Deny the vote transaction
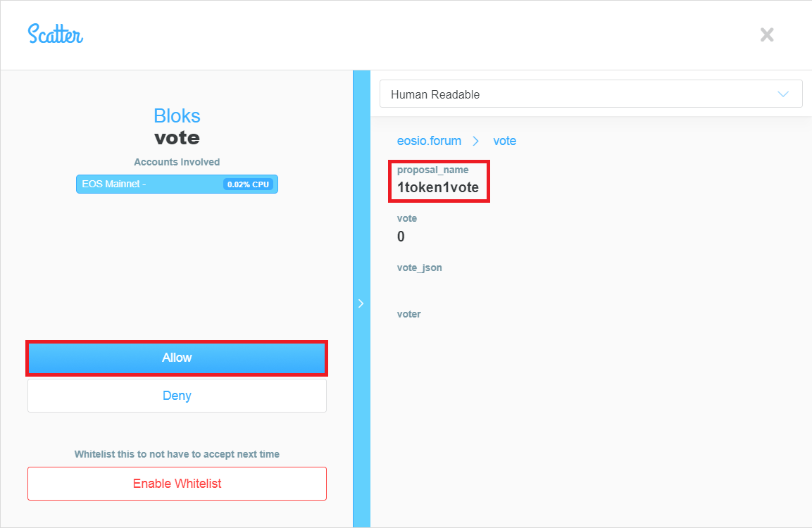Viewport: 812px width, 528px height. [177, 396]
